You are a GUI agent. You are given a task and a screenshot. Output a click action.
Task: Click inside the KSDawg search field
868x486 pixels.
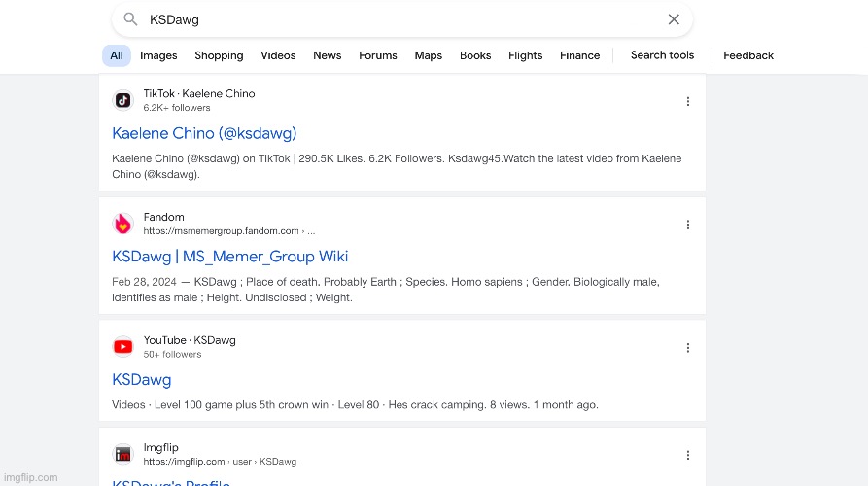point(389,19)
